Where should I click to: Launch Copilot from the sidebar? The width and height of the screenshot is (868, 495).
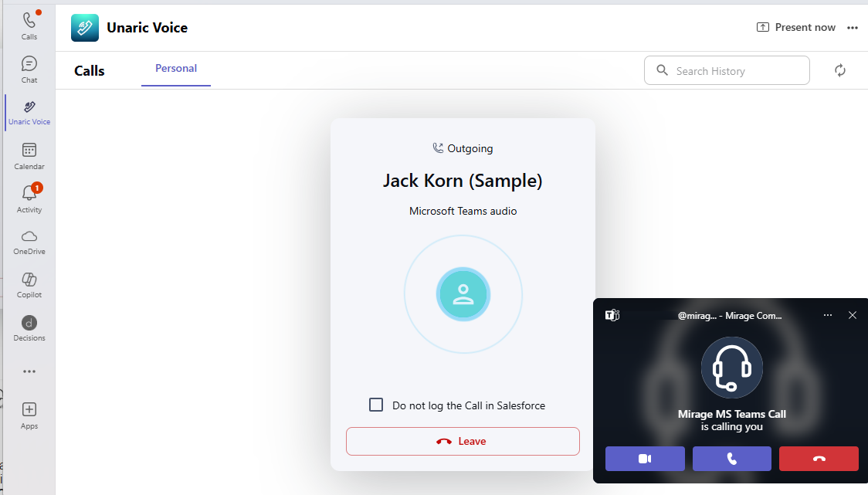(29, 284)
